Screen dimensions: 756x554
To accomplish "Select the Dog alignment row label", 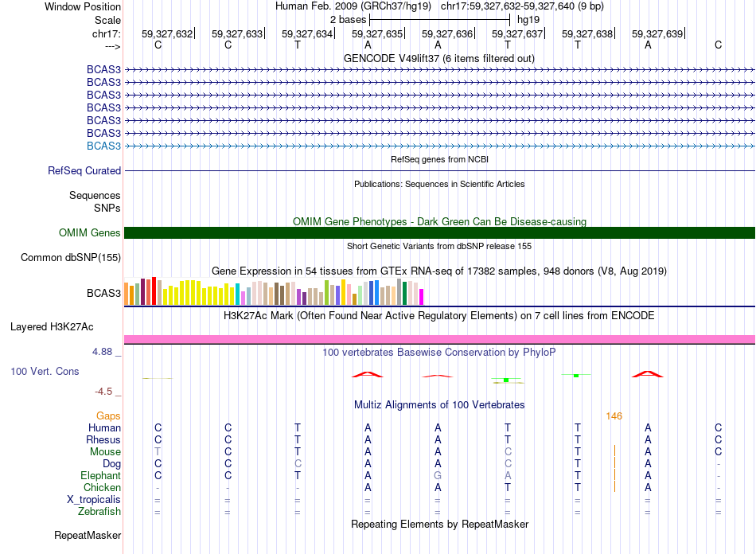I will point(111,464).
